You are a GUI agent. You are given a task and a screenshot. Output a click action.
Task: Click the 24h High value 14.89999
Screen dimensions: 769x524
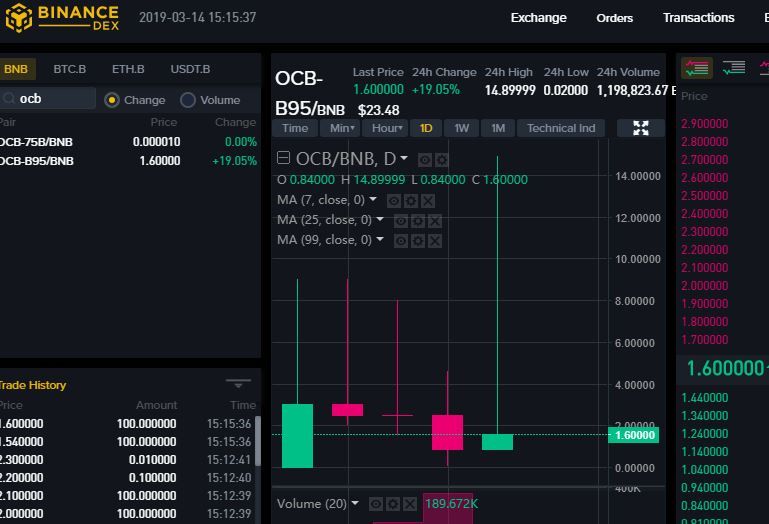click(510, 90)
